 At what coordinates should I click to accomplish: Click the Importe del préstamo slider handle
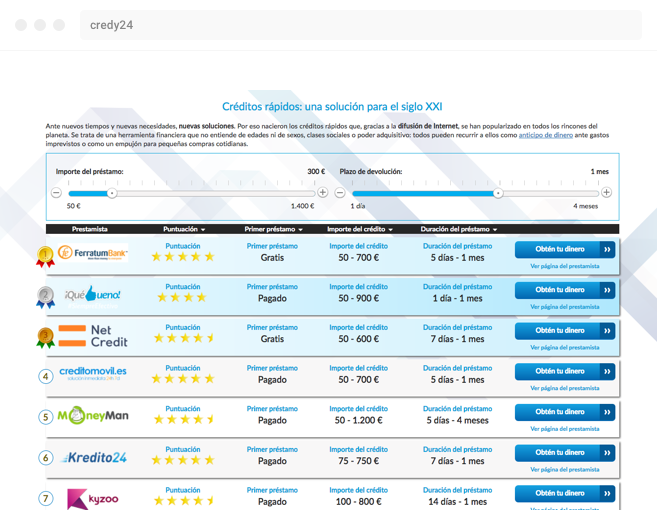tap(112, 193)
